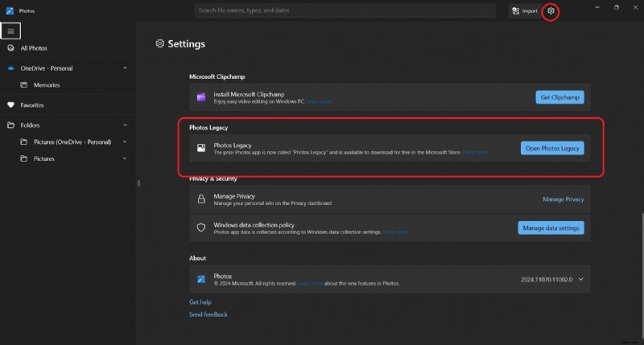Click Get Clipchamp button
The width and height of the screenshot is (644, 345).
click(559, 97)
